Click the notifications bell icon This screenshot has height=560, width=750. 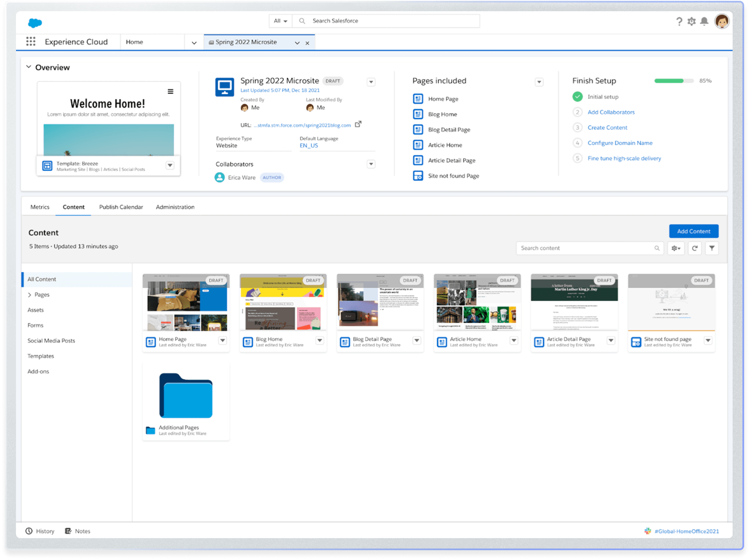704,21
